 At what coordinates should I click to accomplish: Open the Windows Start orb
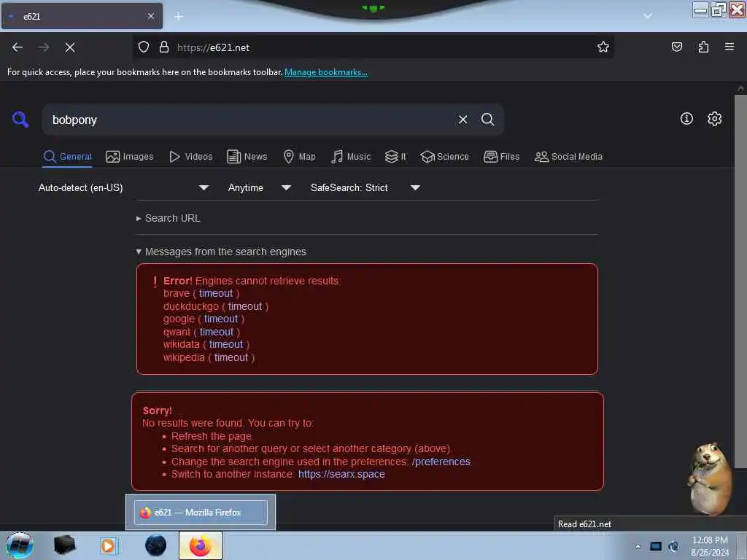point(20,545)
